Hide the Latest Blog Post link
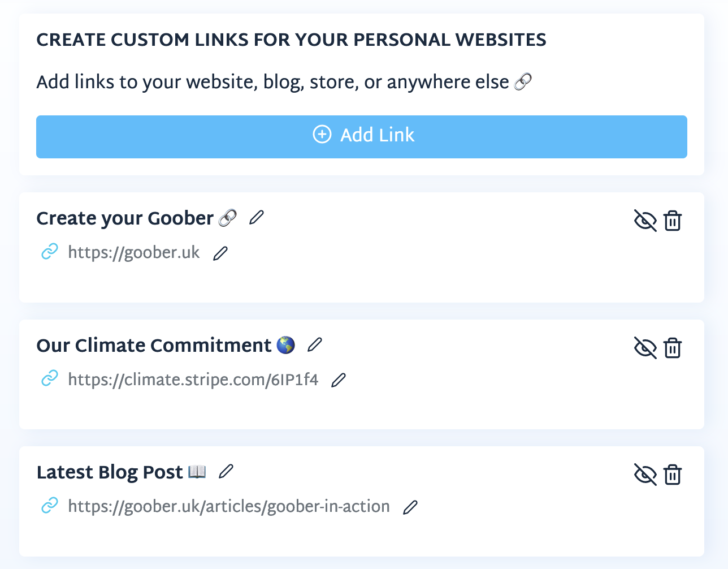The image size is (728, 569). pyautogui.click(x=645, y=475)
